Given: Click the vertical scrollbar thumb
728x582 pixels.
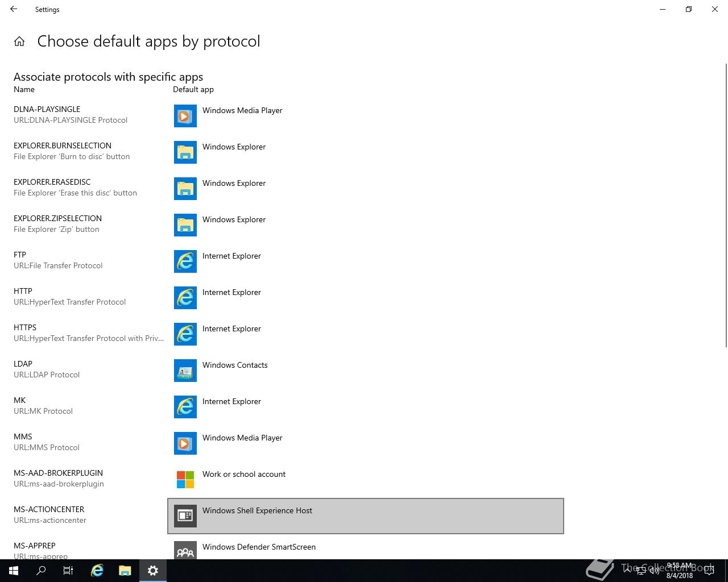Looking at the screenshot, I should pos(726,205).
